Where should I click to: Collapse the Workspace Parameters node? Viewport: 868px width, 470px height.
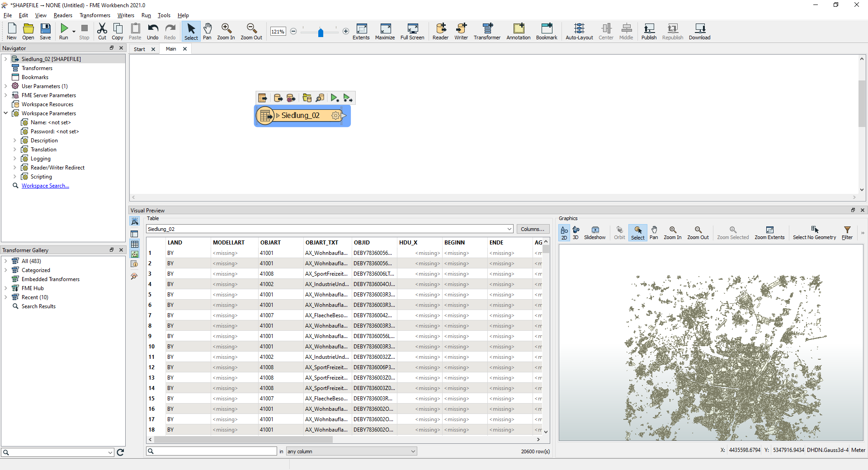pos(5,113)
